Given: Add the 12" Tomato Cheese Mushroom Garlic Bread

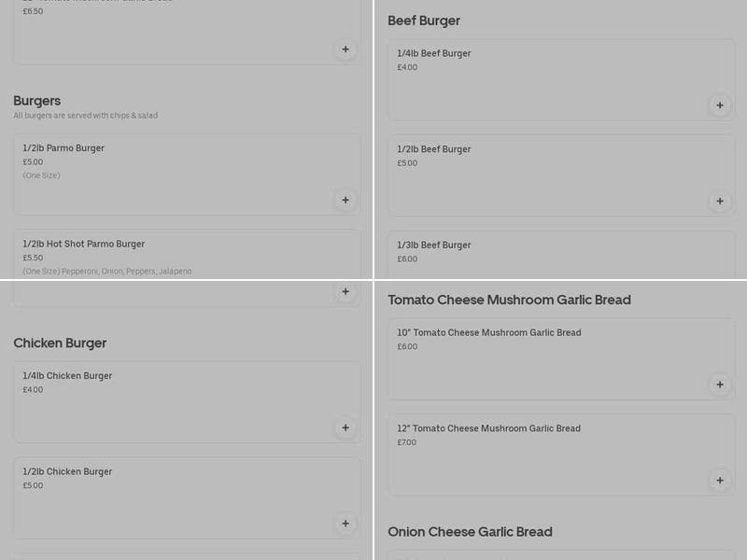Looking at the screenshot, I should [720, 480].
